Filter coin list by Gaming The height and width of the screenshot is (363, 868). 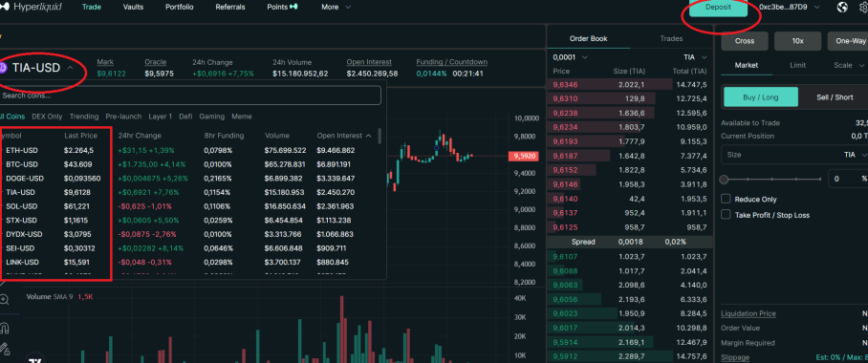coord(211,117)
